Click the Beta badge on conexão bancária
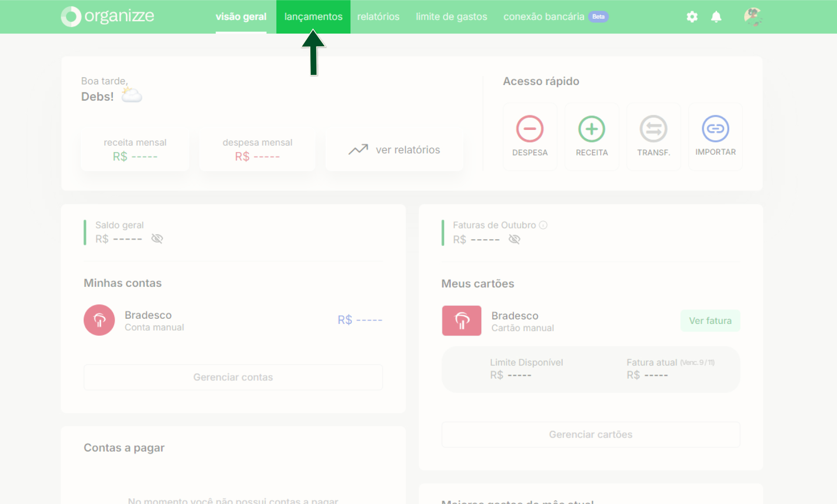Image resolution: width=837 pixels, height=504 pixels. point(598,17)
